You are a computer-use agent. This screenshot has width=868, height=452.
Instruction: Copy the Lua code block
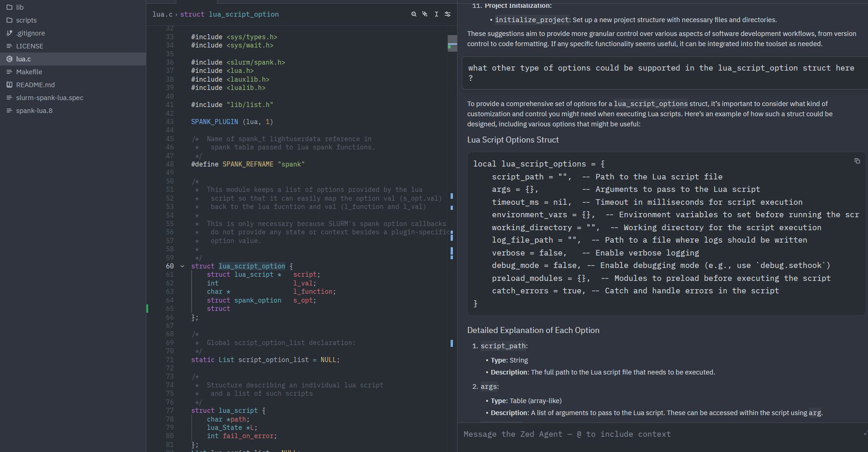pos(857,161)
